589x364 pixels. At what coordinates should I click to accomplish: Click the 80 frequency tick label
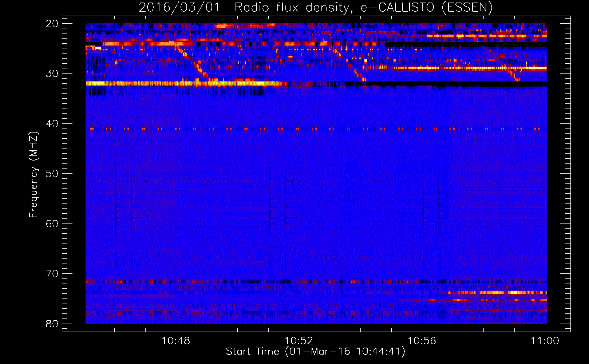click(x=52, y=324)
